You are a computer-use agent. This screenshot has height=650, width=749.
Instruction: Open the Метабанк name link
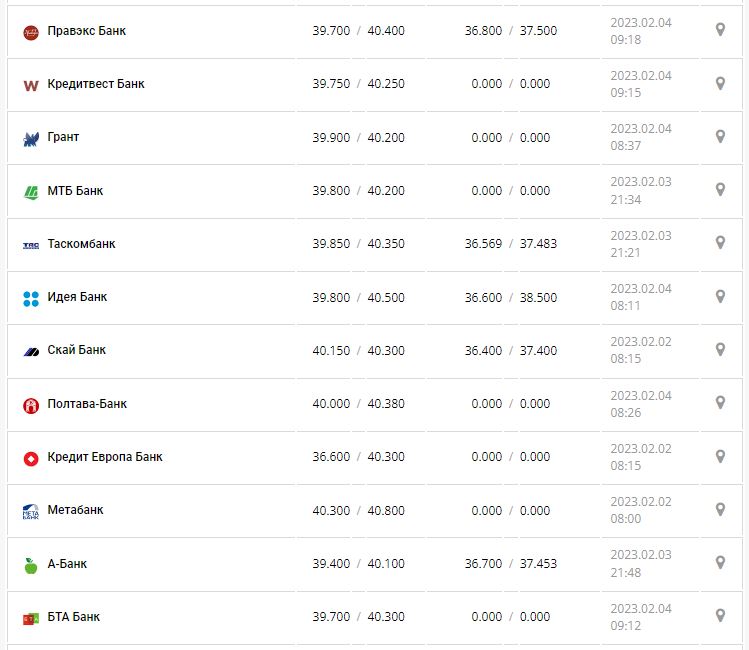(76, 510)
